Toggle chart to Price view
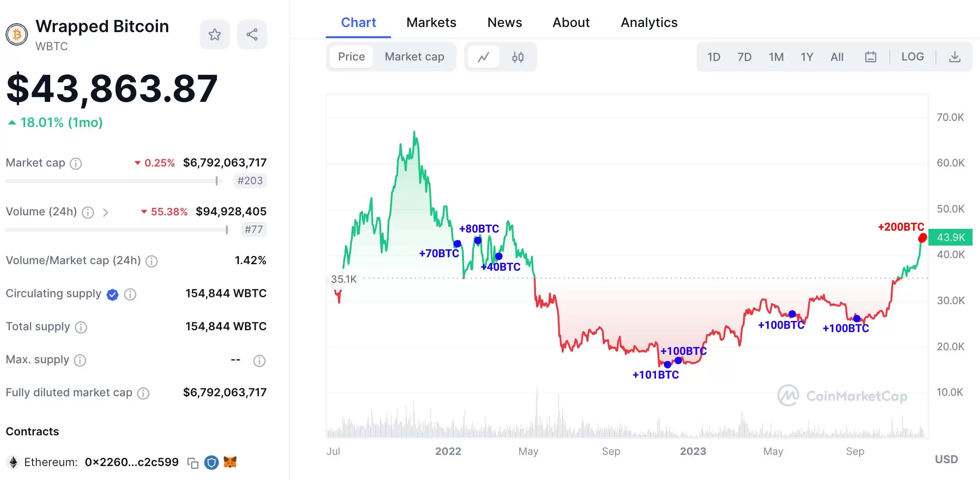Viewport: 980px width, 480px height. coord(351,57)
